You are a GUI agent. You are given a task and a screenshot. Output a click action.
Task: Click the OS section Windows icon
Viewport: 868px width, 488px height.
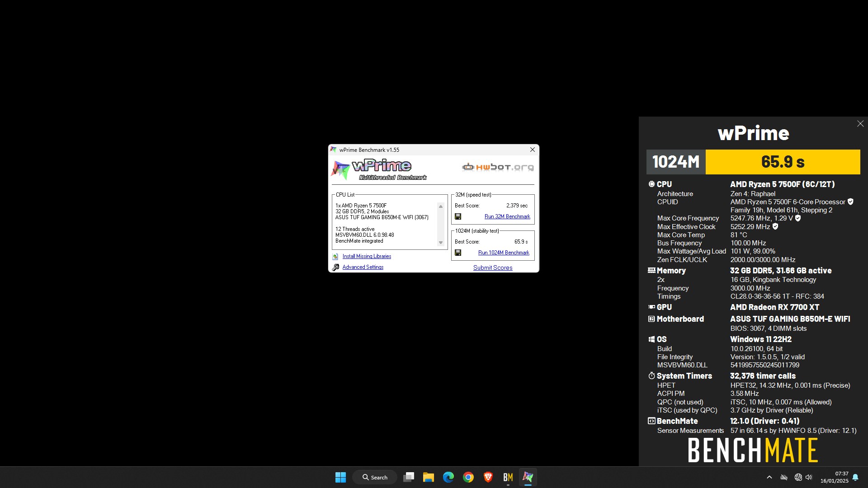(x=651, y=339)
